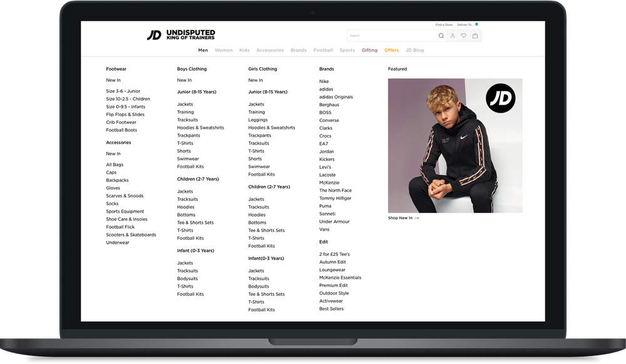Select Size 0-9.5 - Infants footwear
Image resolution: width=626 pixels, height=364 pixels.
(x=125, y=107)
